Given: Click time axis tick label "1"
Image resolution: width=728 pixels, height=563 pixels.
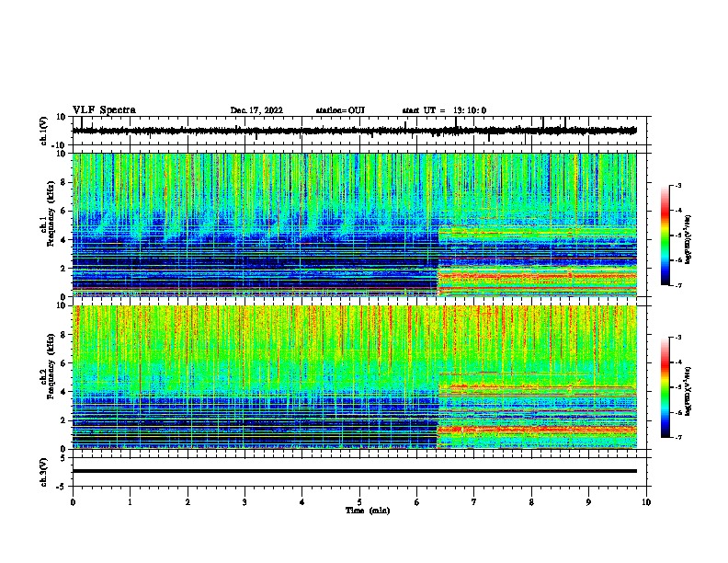Looking at the screenshot, I should click(130, 502).
